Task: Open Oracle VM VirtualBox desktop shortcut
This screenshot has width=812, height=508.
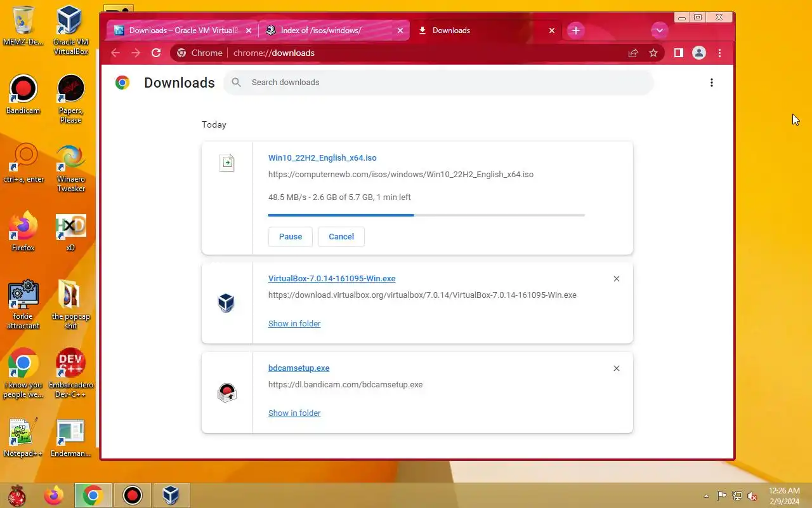Action: [x=70, y=30]
